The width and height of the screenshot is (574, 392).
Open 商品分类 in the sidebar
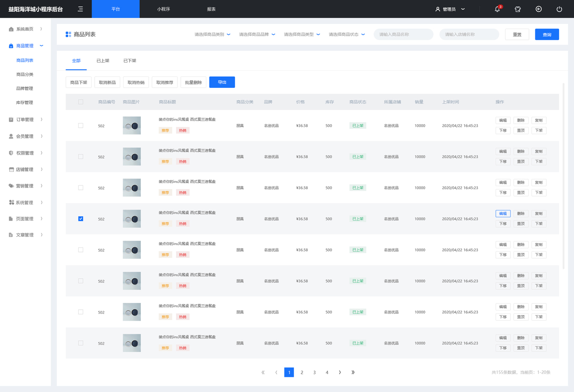click(x=25, y=74)
